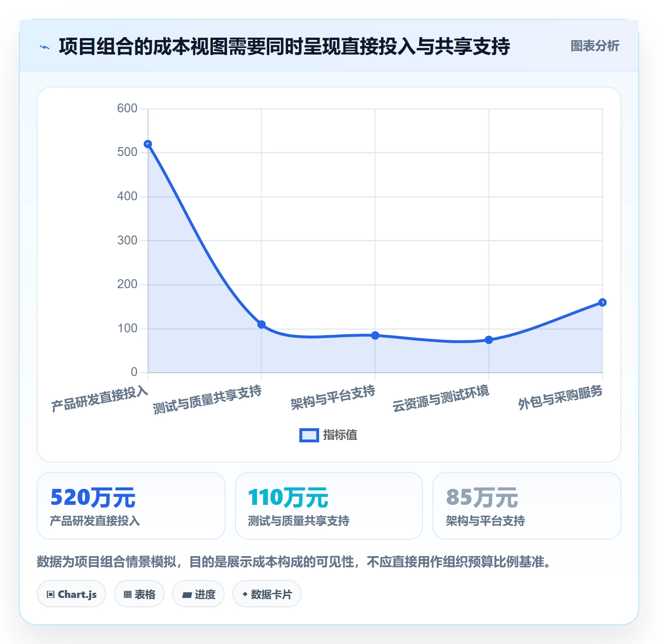Image resolution: width=658 pixels, height=644 pixels.
Task: Click the 500 y-axis tick label
Action: [127, 152]
